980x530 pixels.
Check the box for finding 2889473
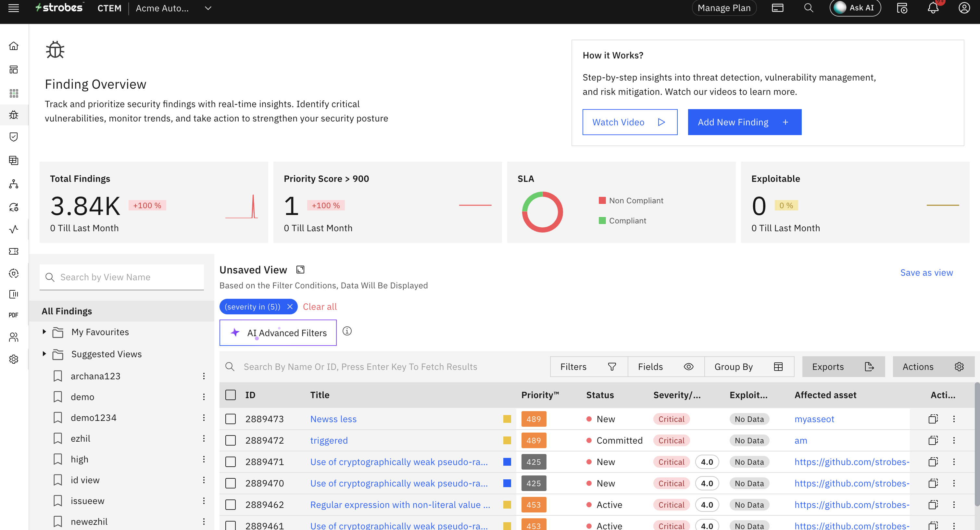coord(231,419)
